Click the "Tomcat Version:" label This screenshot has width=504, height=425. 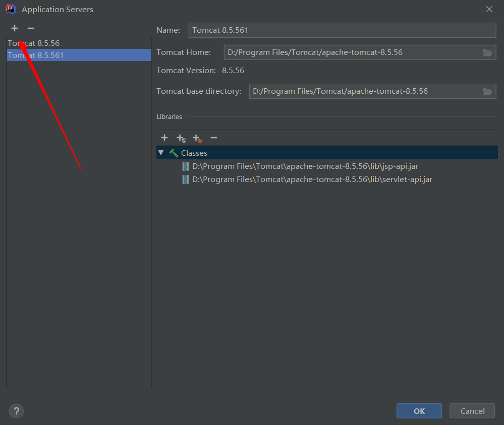tap(186, 71)
